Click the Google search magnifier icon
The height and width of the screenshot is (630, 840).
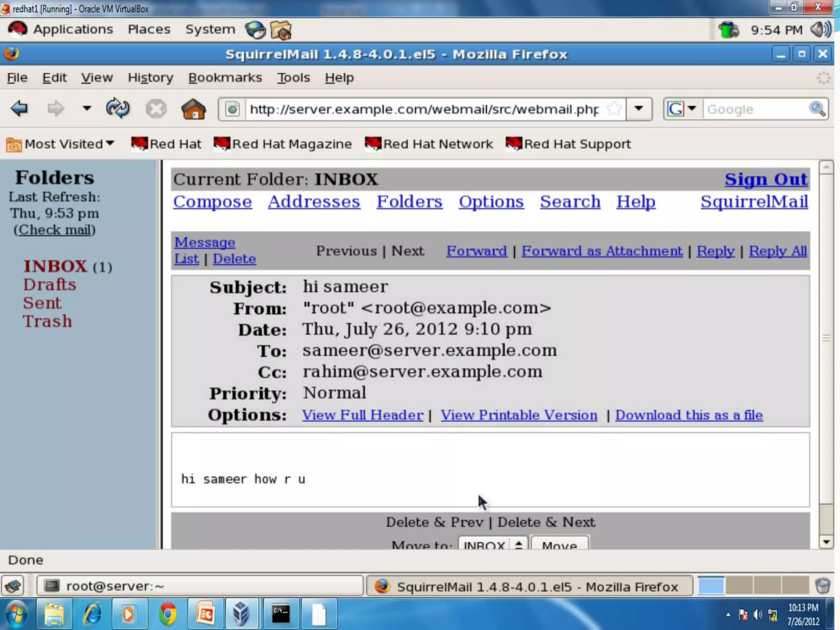pos(817,109)
